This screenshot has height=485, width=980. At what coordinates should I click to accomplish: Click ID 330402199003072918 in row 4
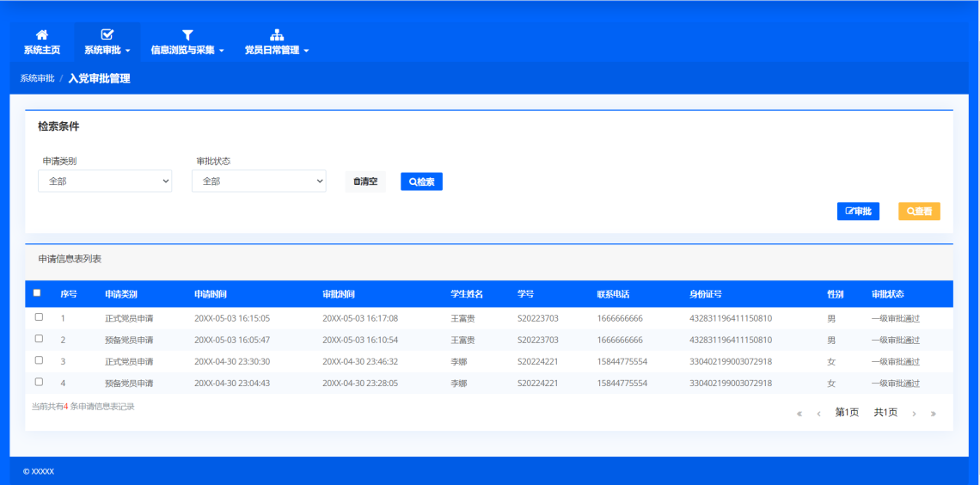click(731, 384)
